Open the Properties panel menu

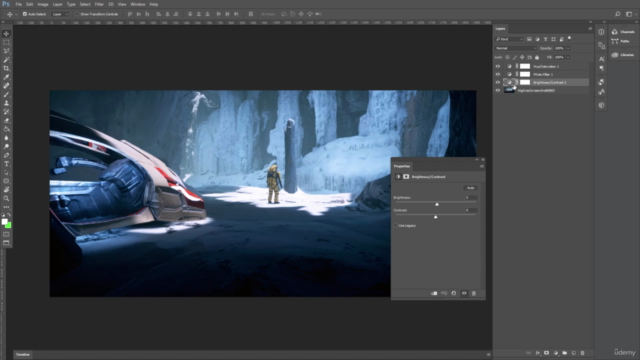tap(482, 166)
